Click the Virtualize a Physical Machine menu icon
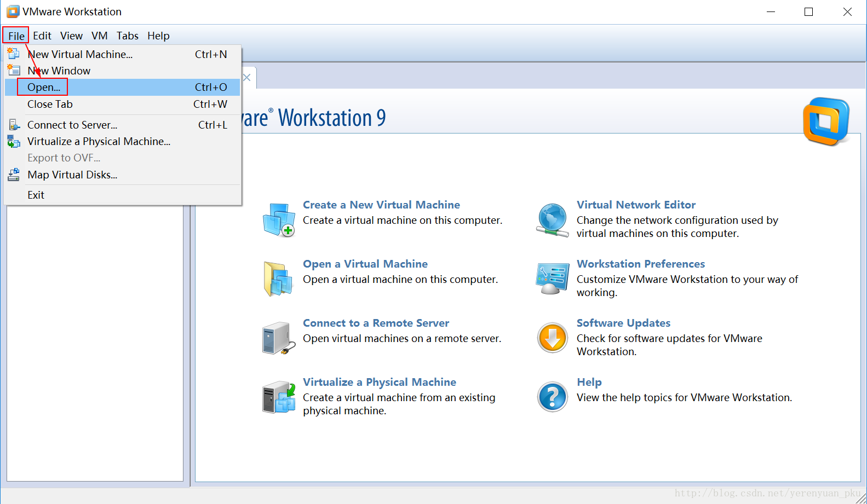 tap(13, 142)
